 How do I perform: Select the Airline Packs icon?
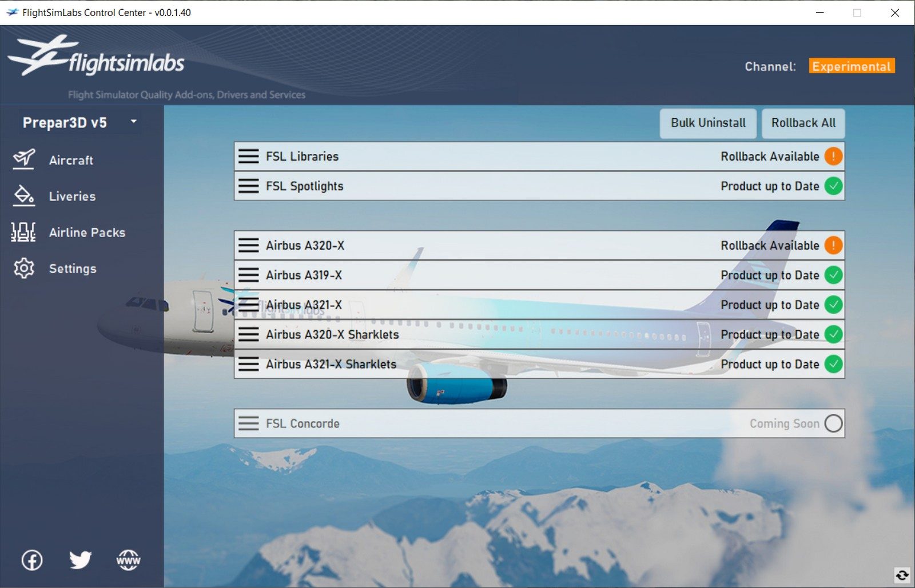23,232
